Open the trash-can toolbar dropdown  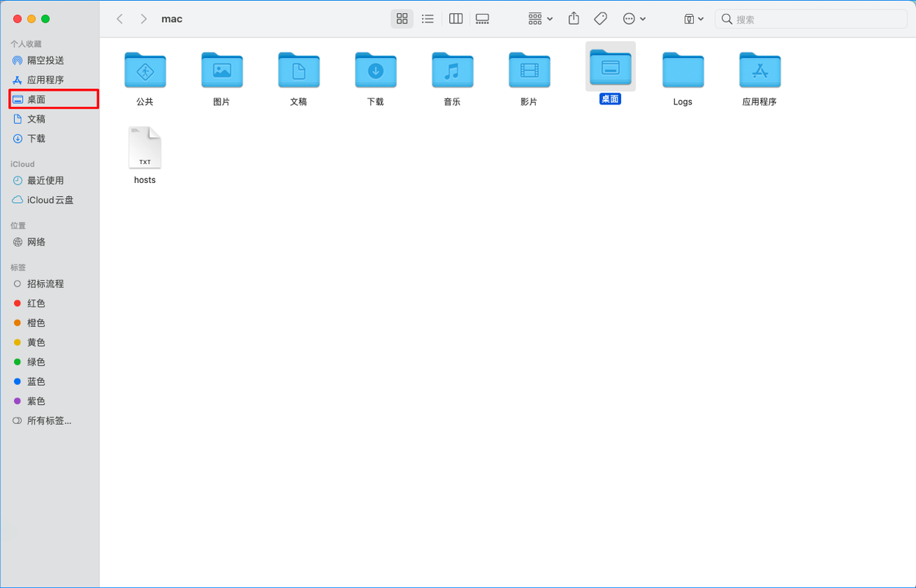tap(694, 19)
